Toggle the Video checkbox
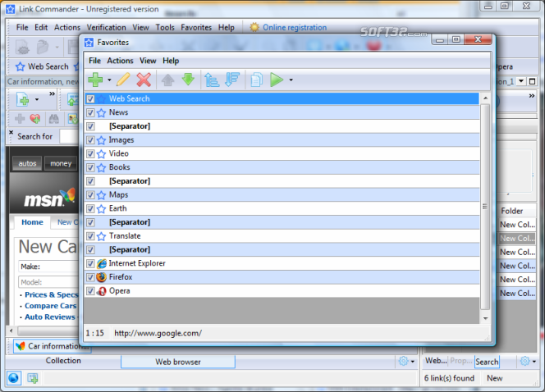 click(x=90, y=154)
